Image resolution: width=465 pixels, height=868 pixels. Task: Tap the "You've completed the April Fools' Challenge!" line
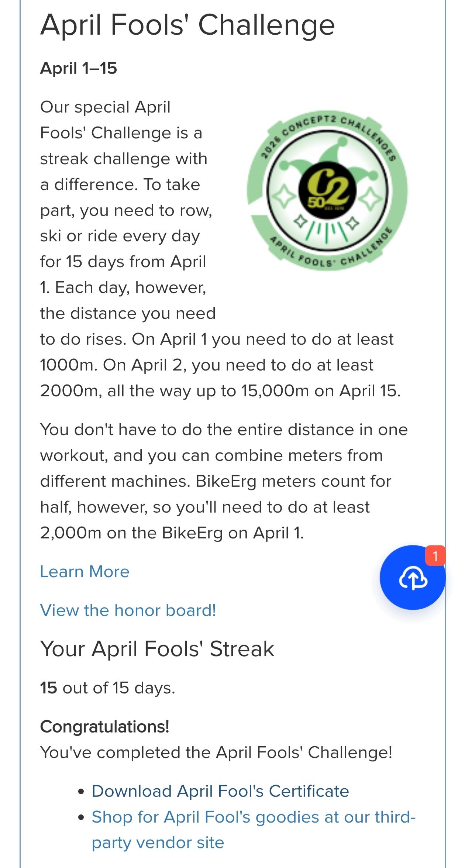tap(216, 752)
